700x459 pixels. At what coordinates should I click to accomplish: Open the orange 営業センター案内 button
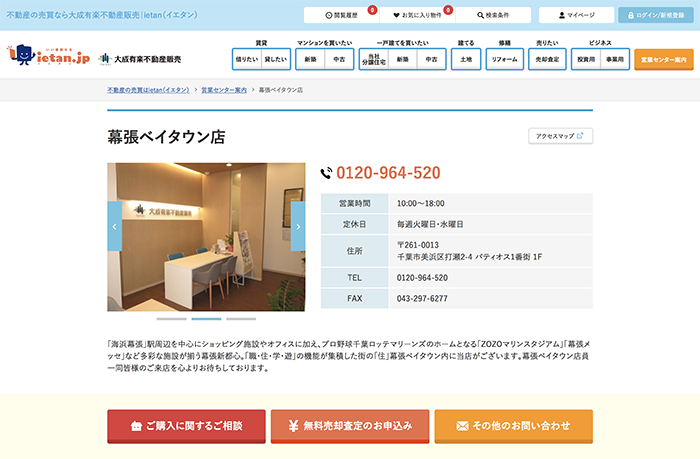pos(664,59)
